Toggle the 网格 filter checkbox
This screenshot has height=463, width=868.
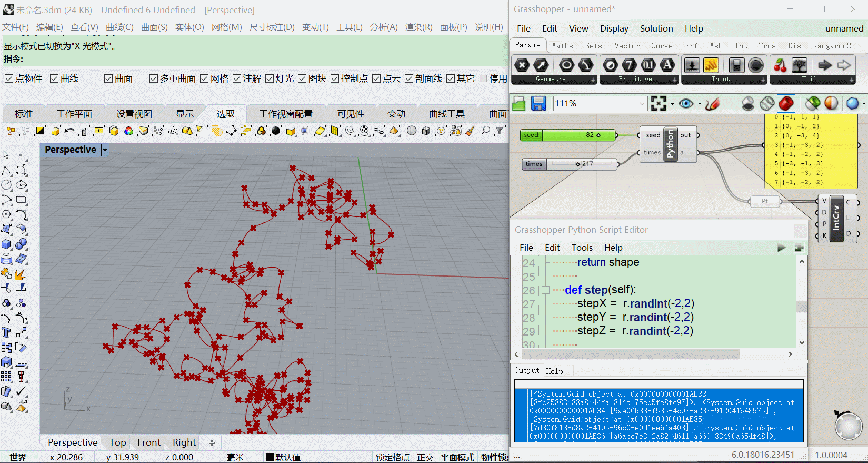point(204,78)
